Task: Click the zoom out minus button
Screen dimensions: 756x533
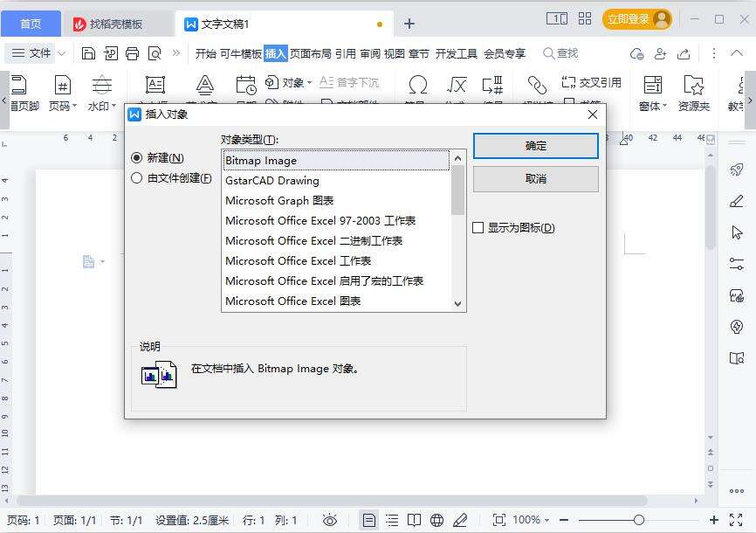Action: click(x=564, y=520)
